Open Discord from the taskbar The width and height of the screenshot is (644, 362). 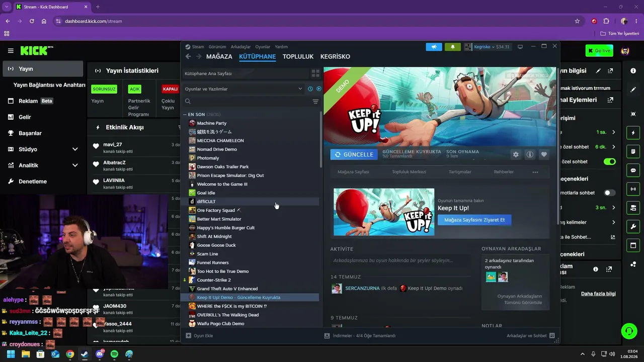pos(100,354)
